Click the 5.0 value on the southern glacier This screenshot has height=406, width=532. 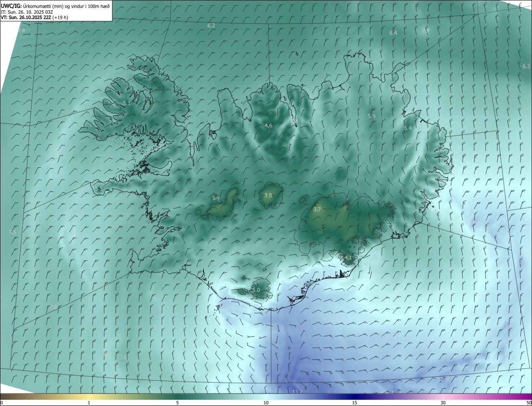click(256, 290)
